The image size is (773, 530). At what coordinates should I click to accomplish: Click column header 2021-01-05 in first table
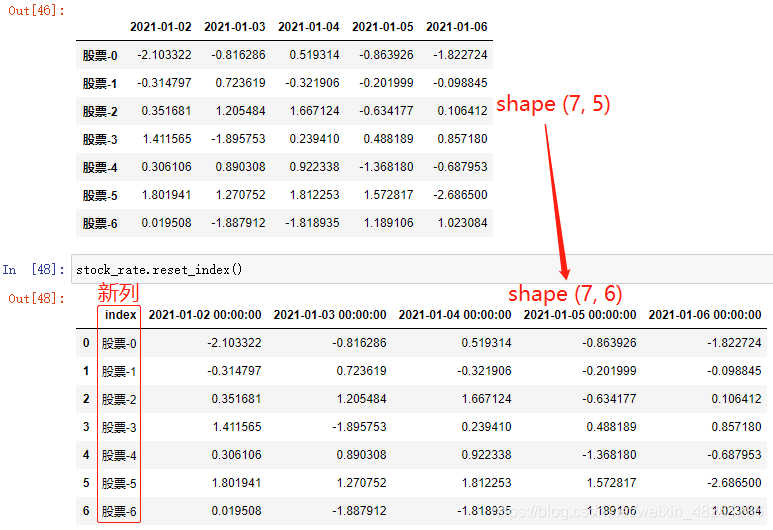tap(383, 27)
